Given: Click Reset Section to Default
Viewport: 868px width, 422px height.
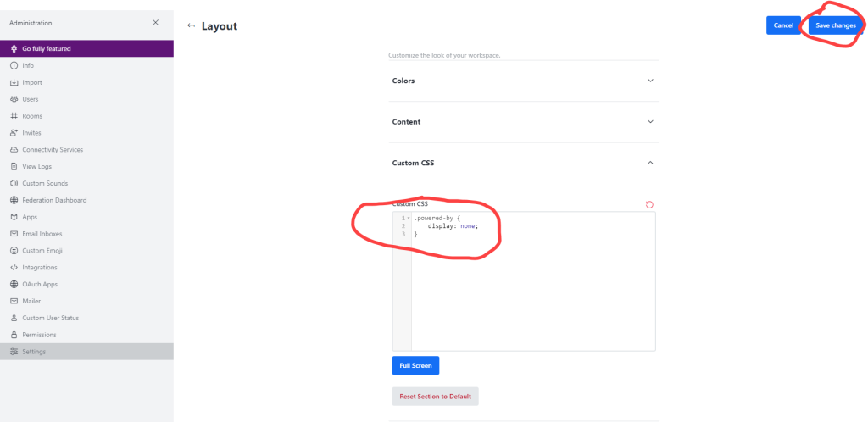Looking at the screenshot, I should pos(435,397).
